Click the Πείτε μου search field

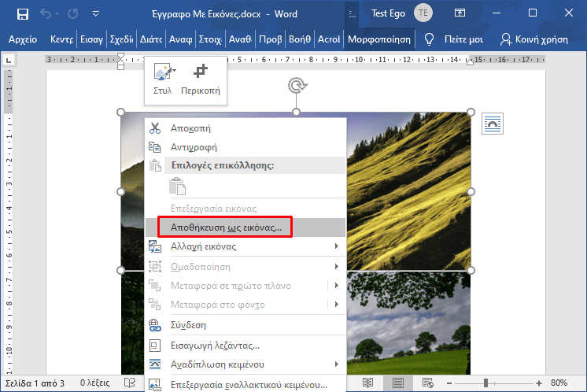463,39
